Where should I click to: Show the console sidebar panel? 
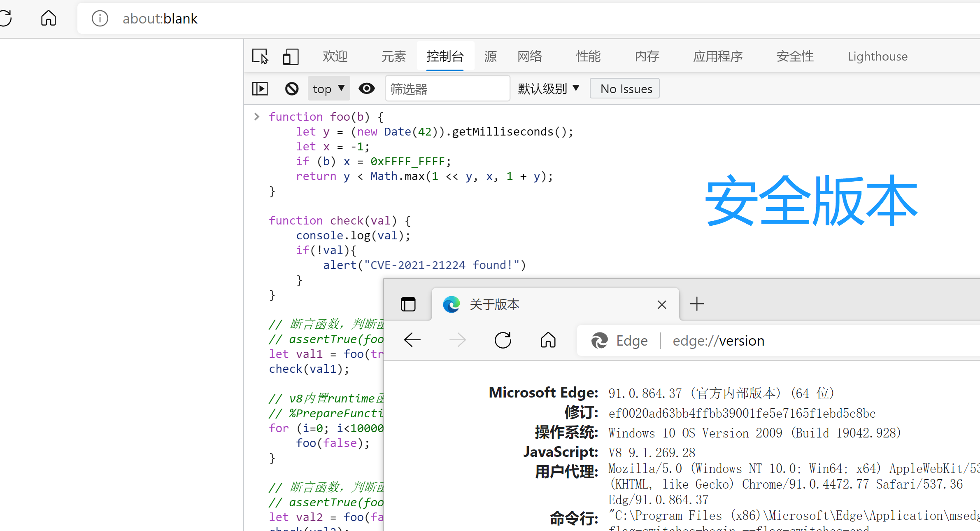pyautogui.click(x=260, y=89)
